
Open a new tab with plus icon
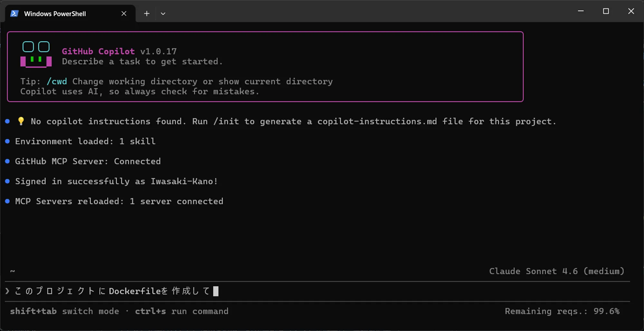[x=147, y=14]
